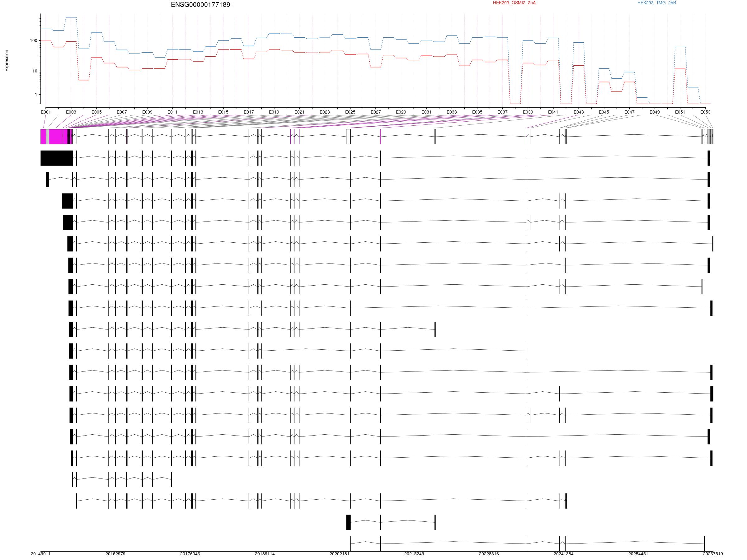Click genomic coordinate 20149911

point(40,554)
